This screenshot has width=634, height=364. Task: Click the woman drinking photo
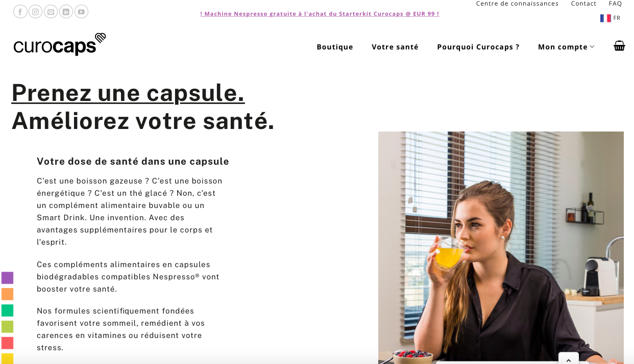click(501, 248)
